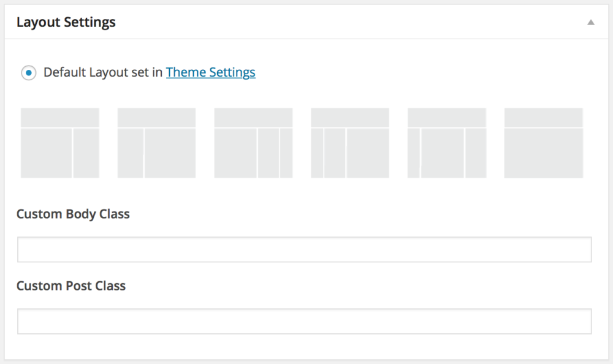The height and width of the screenshot is (364, 613).
Task: Enable the Default Layout radio button
Action: tap(28, 72)
